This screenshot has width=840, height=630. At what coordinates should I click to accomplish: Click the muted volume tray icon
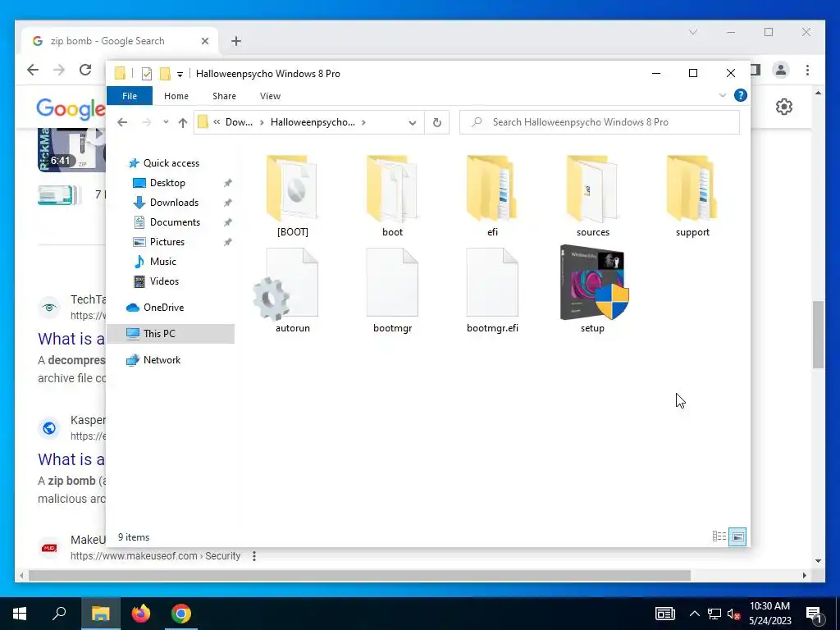(734, 614)
